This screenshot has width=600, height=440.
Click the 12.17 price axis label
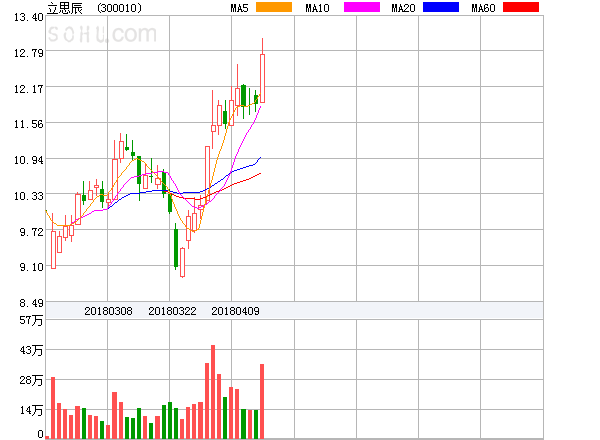(29, 89)
